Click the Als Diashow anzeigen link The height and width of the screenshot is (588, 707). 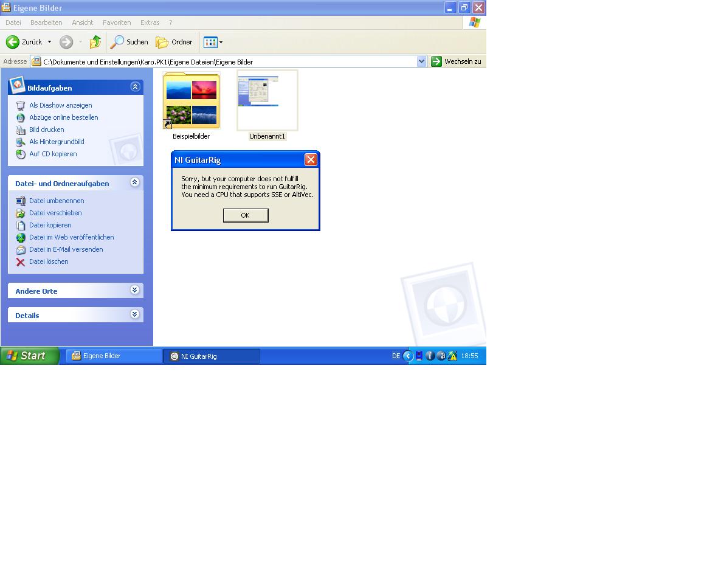pos(60,106)
